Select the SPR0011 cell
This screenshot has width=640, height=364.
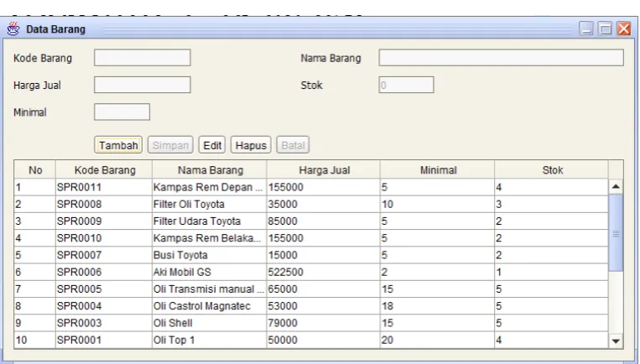pos(104,187)
